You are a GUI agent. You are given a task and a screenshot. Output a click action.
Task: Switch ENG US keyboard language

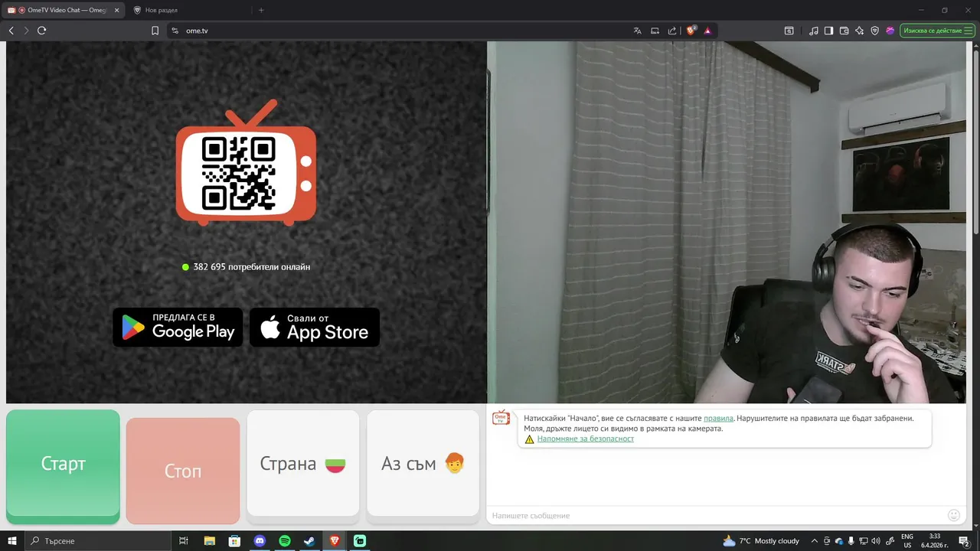click(x=907, y=541)
